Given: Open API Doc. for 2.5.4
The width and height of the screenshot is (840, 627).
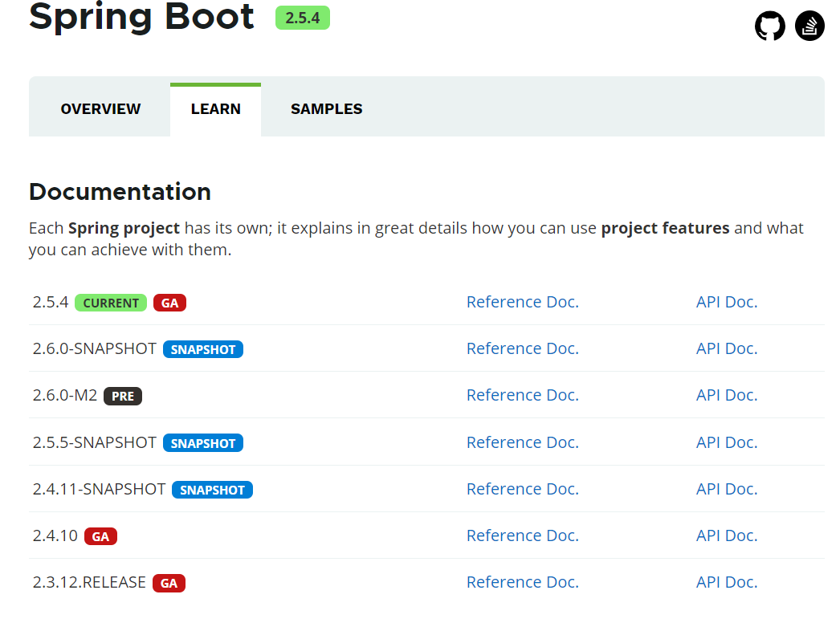Looking at the screenshot, I should [727, 302].
